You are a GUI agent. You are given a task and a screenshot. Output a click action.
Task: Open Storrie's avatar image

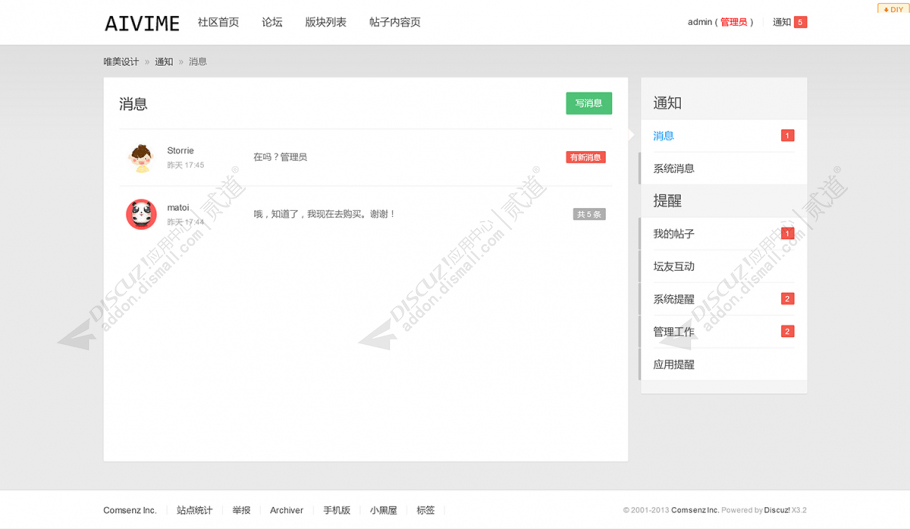141,158
